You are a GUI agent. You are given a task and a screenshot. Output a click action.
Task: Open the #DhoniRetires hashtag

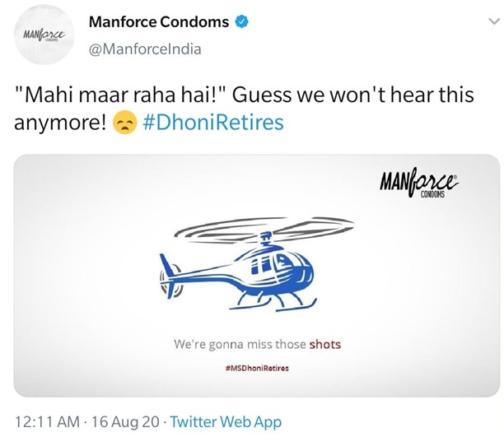213,123
